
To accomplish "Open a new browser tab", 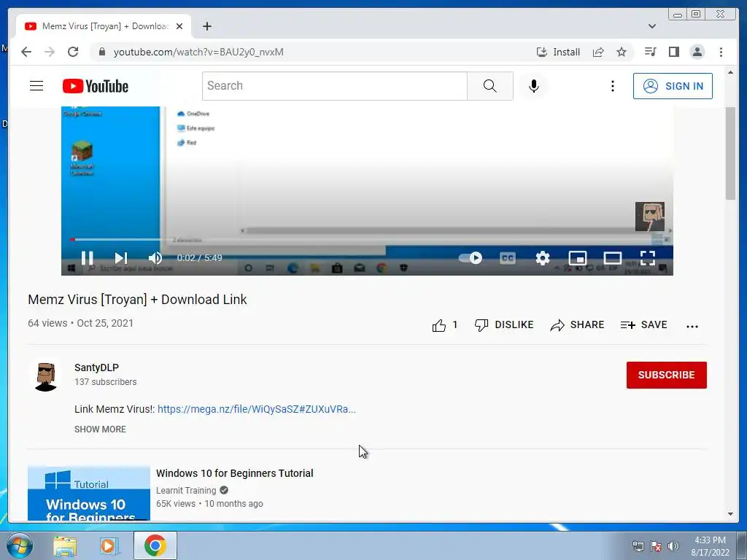I will (x=206, y=26).
